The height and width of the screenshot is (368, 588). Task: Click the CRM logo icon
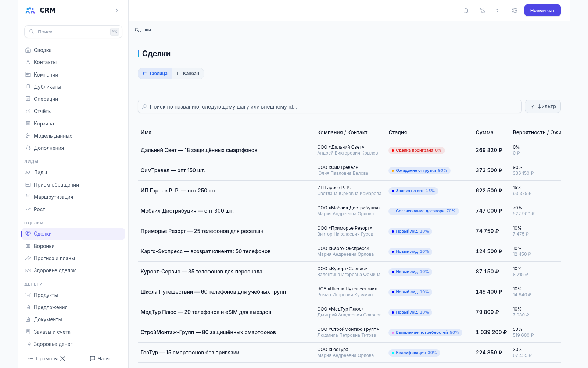(x=30, y=10)
